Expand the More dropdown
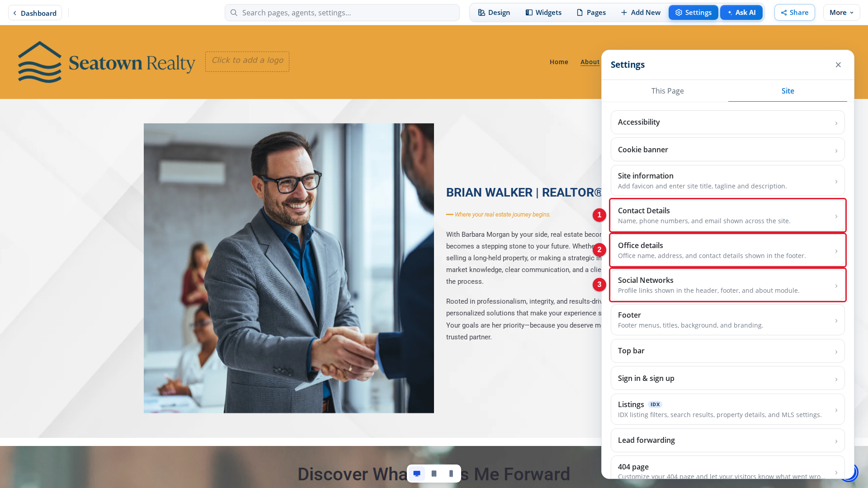The image size is (868, 488). 841,13
